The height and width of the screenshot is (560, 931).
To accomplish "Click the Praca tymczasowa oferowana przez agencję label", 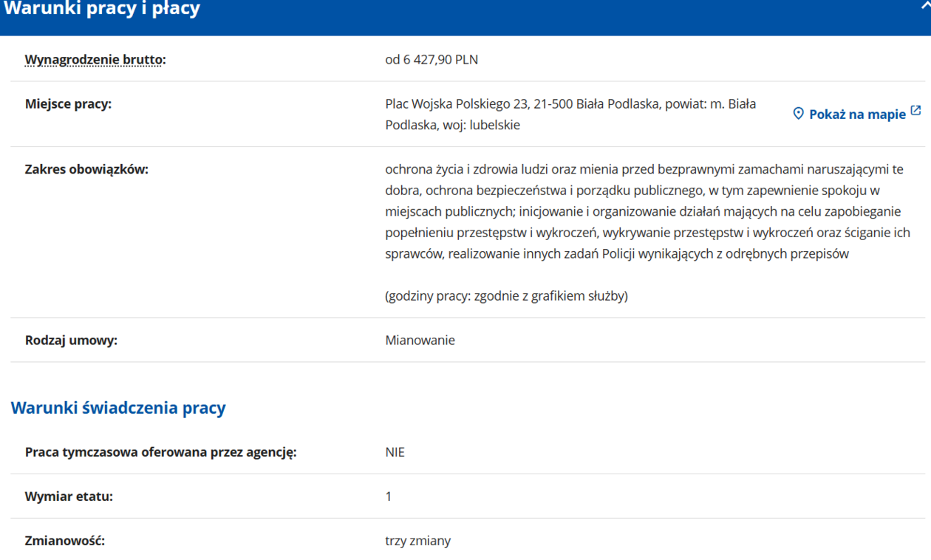I will [160, 452].
